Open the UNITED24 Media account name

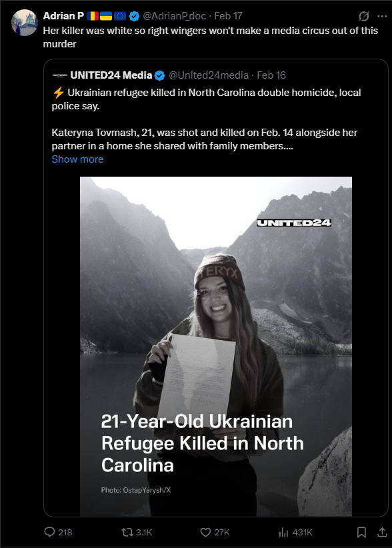[x=111, y=75]
